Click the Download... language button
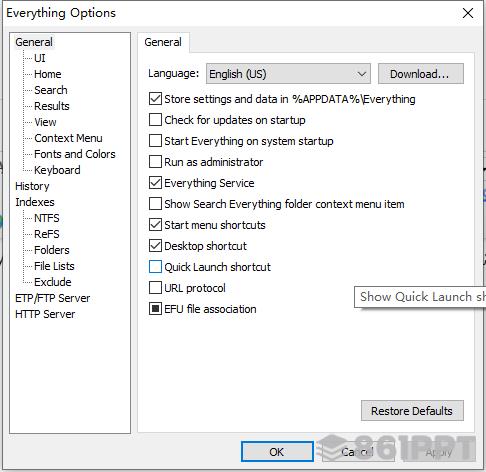The width and height of the screenshot is (486, 472). click(421, 74)
